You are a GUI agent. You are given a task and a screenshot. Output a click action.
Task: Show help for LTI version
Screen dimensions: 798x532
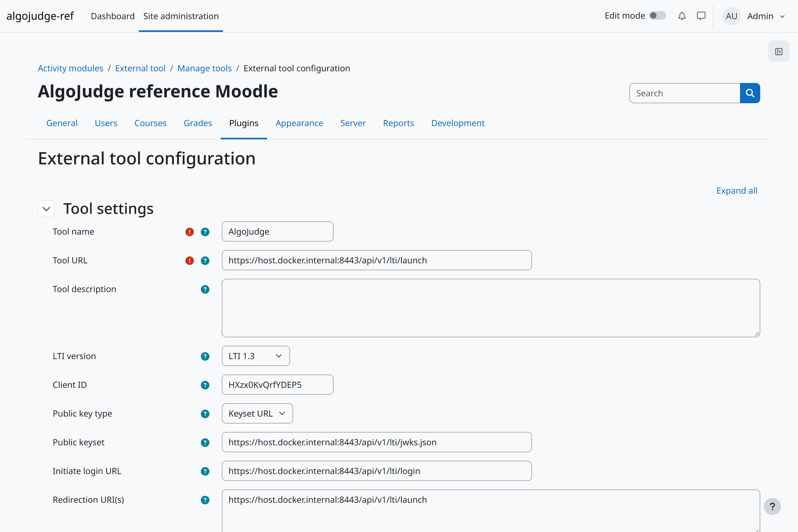(x=205, y=356)
